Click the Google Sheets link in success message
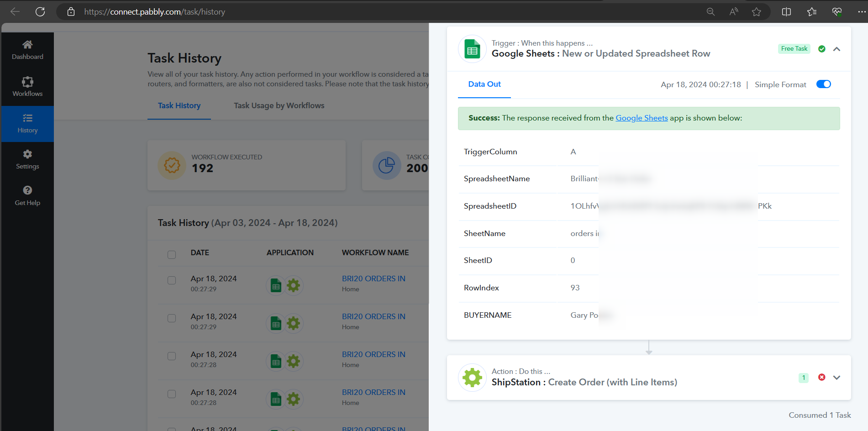 [642, 118]
